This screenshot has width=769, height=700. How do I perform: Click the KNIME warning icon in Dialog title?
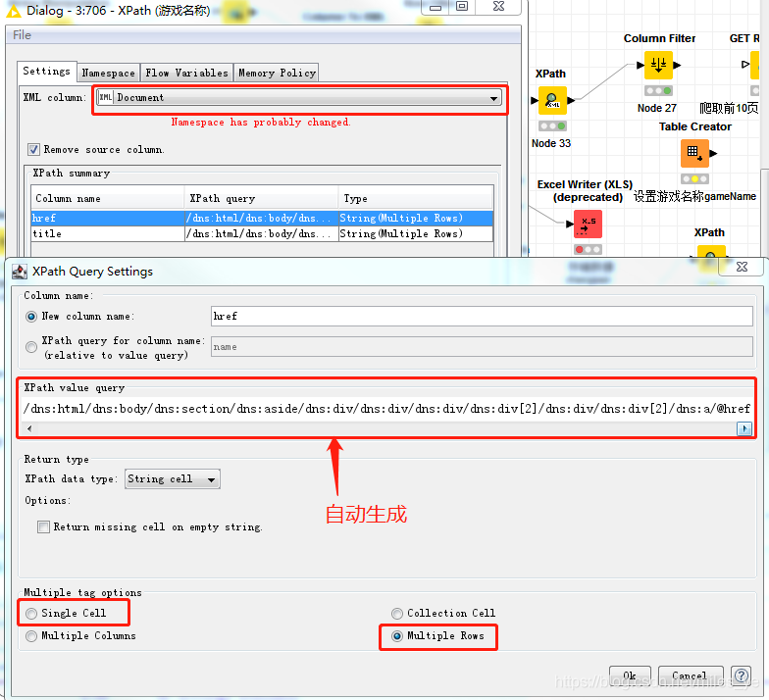(x=14, y=11)
